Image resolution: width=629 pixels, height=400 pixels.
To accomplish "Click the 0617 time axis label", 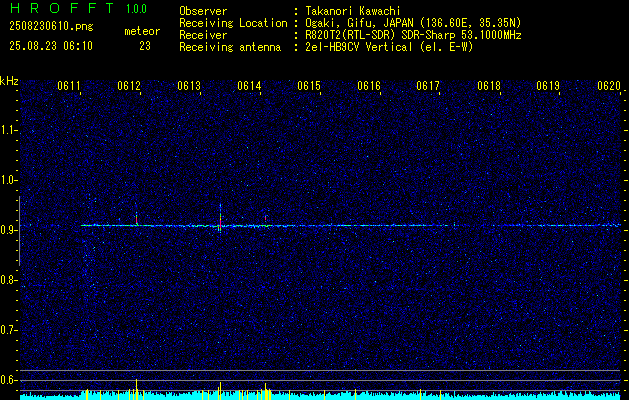I will (x=428, y=85).
